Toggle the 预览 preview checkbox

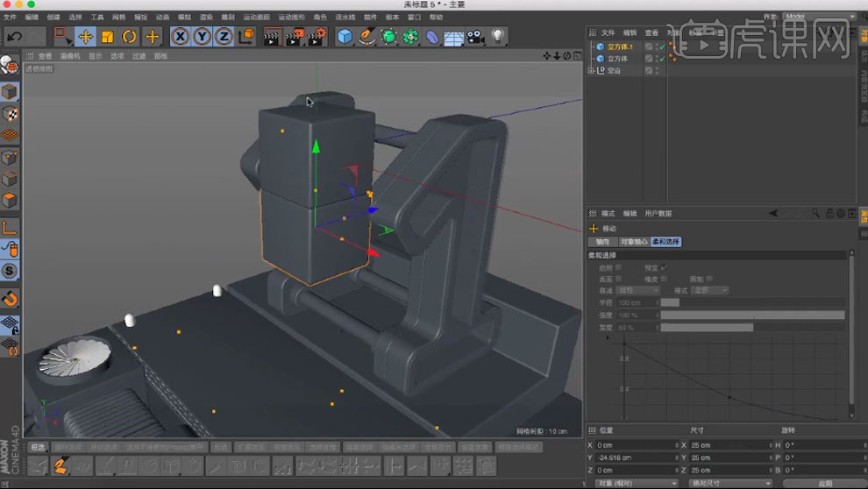tap(664, 267)
